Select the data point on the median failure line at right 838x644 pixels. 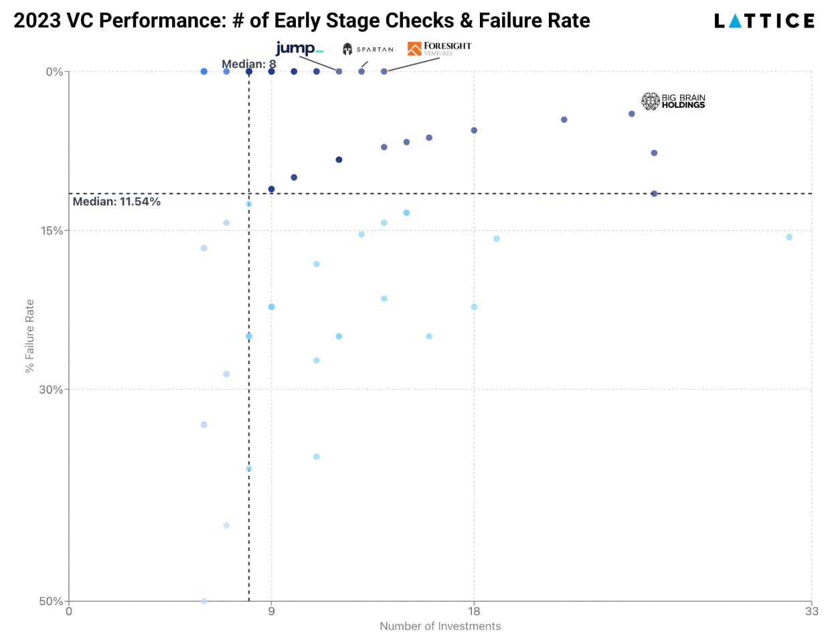(654, 193)
